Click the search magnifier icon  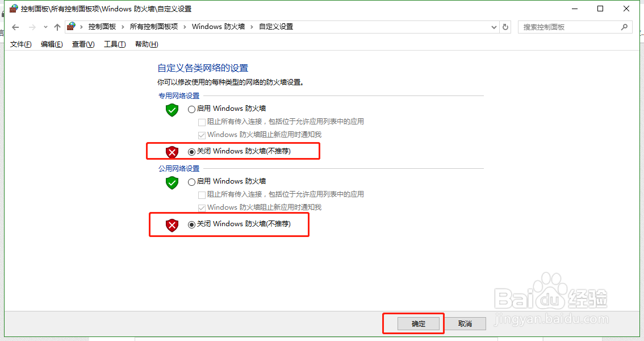point(624,27)
